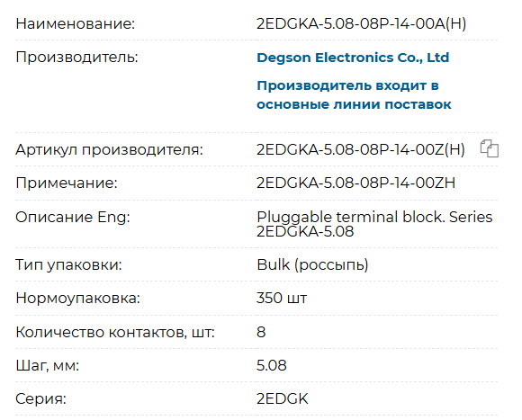Select the packaging type value 'Bulk (россыпь)'
The height and width of the screenshot is (420, 522).
tap(312, 264)
